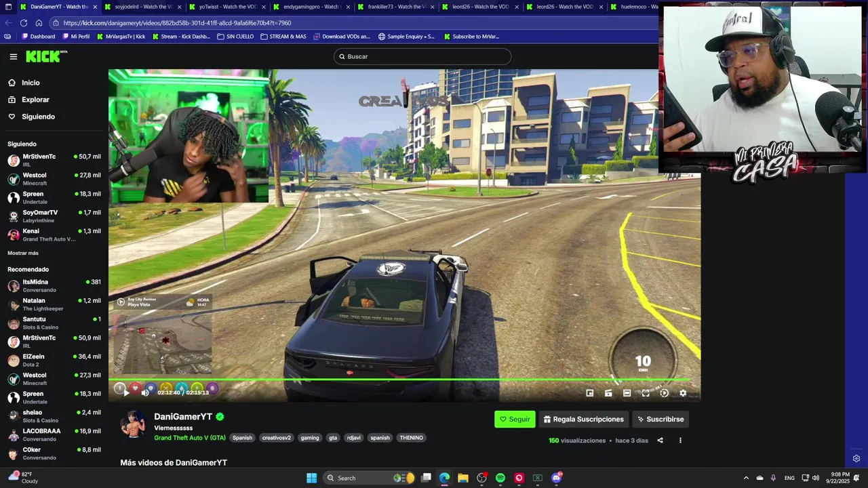Open the Santutu recommended channel

54,323
